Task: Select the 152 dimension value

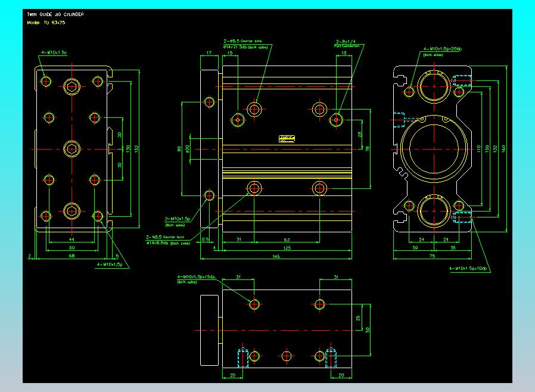Action: pyautogui.click(x=136, y=149)
